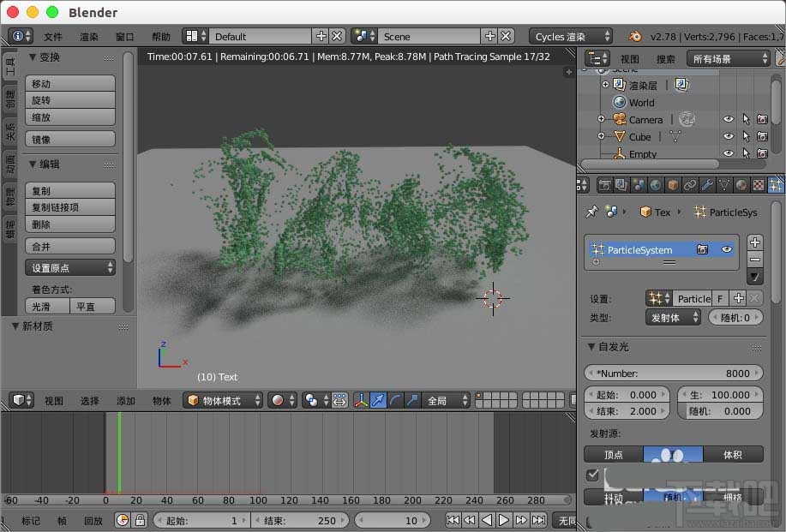The image size is (786, 532).
Task: Open the 所有场景 outliner display dropdown
Action: (727, 58)
